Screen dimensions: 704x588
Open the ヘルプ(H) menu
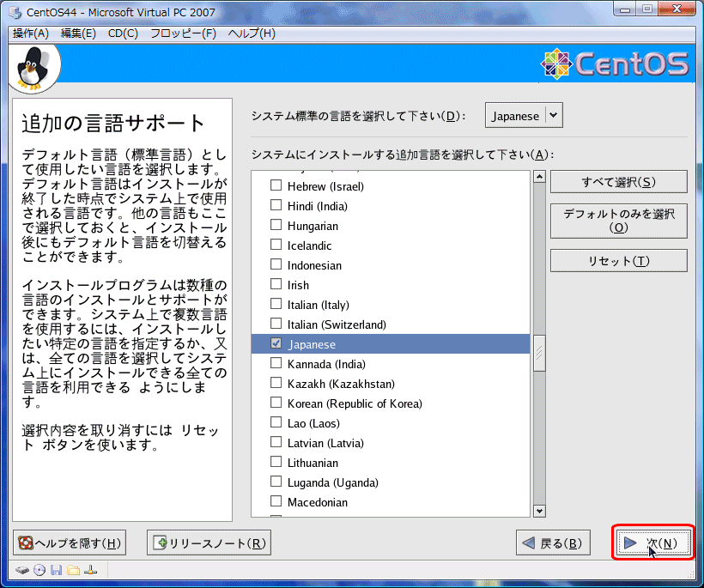pos(252,33)
